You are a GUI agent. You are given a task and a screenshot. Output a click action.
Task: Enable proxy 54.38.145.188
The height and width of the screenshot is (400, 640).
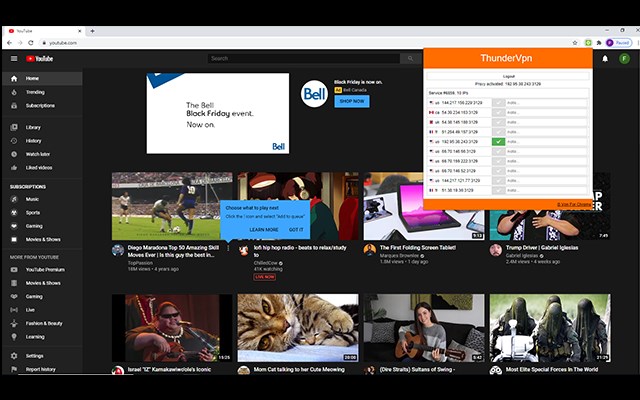(x=498, y=122)
